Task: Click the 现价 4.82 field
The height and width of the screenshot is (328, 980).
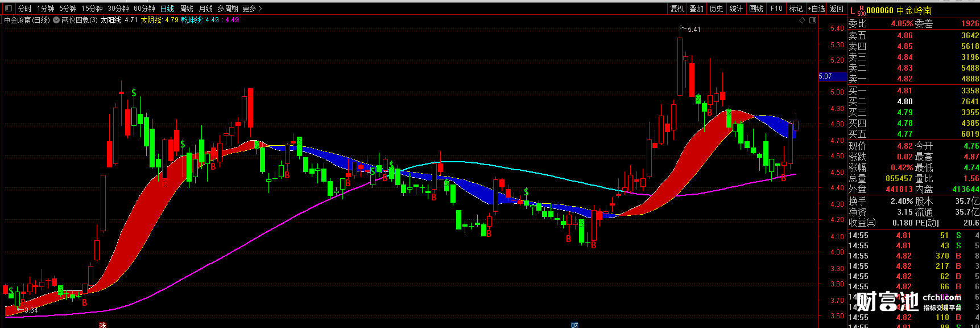Action: (x=880, y=146)
